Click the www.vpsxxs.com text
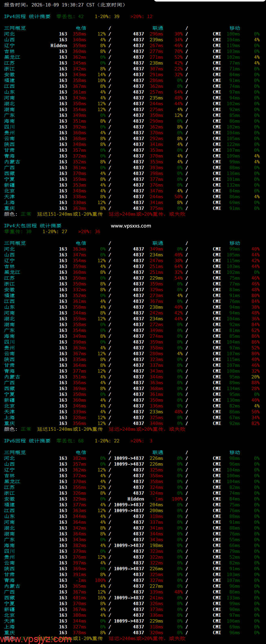The height and width of the screenshot is (644, 266). point(131,226)
